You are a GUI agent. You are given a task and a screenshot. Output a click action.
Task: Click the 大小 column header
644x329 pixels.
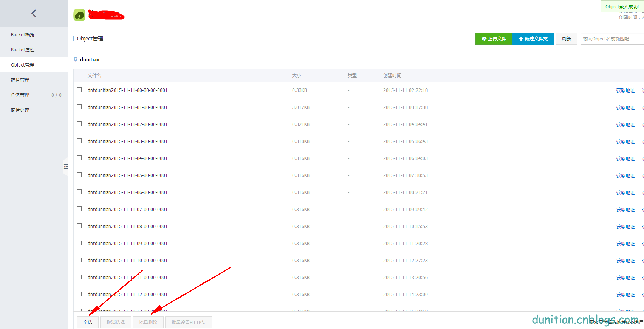tap(297, 76)
